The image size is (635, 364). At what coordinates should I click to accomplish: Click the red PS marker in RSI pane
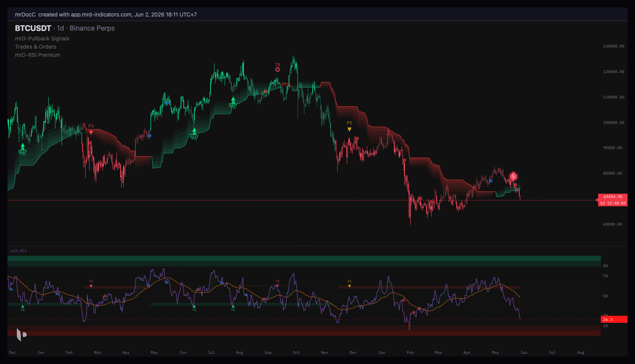(x=91, y=286)
